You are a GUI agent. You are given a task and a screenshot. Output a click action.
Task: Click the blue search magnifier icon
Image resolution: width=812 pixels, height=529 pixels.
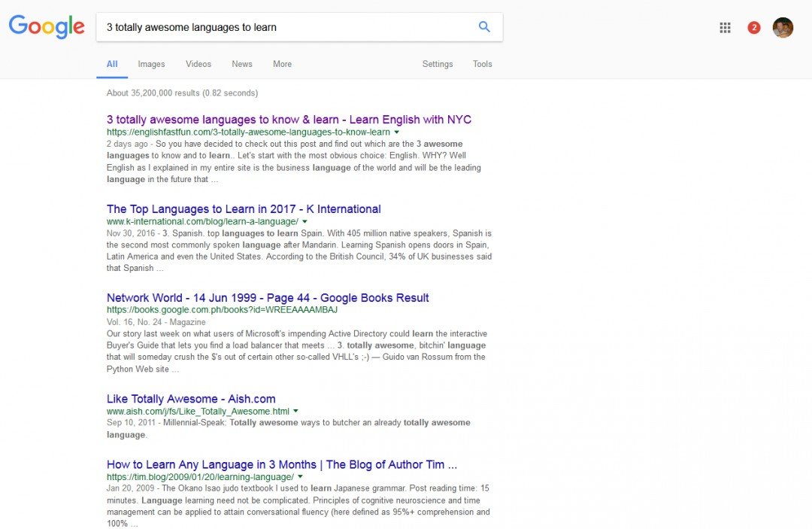point(484,26)
